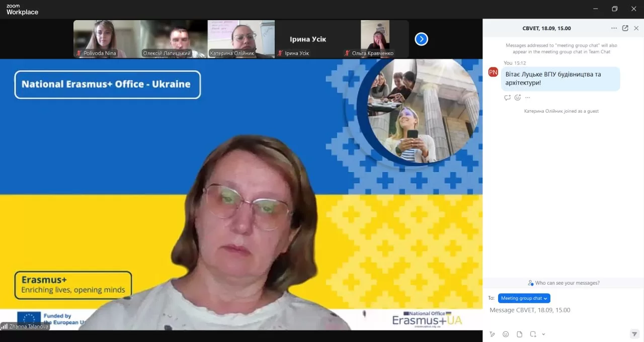Pop out the chat window
Viewport: 644px width, 342px height.
(x=625, y=28)
